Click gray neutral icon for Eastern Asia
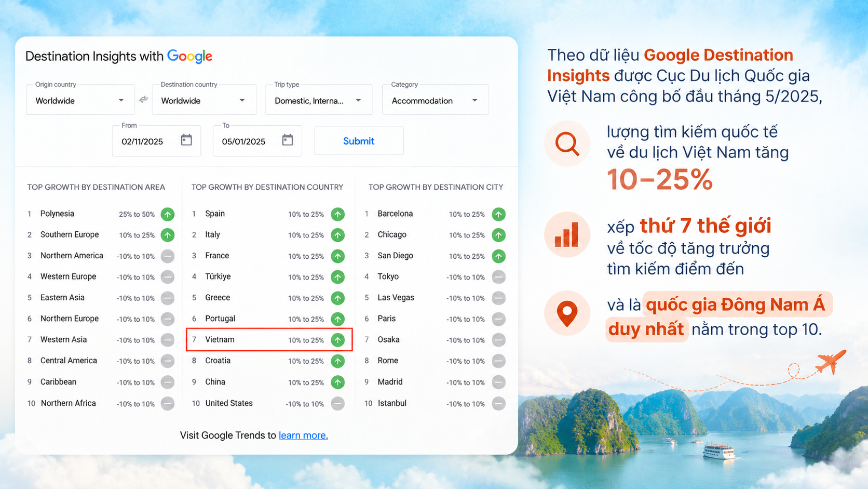 pos(167,298)
